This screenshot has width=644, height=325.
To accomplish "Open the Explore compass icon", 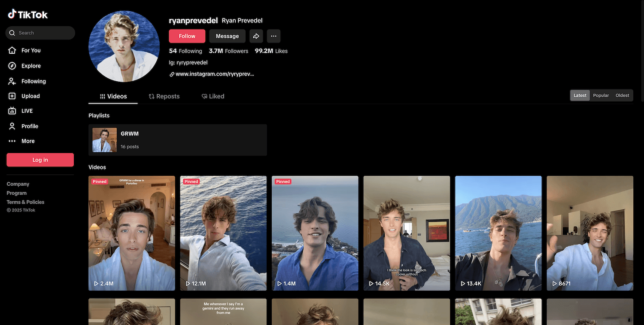I will click(x=12, y=66).
